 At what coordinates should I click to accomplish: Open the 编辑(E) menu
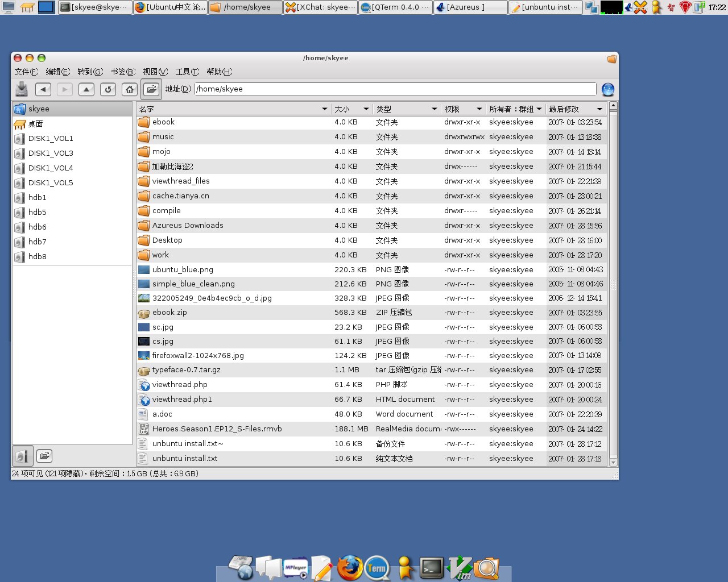[58, 72]
